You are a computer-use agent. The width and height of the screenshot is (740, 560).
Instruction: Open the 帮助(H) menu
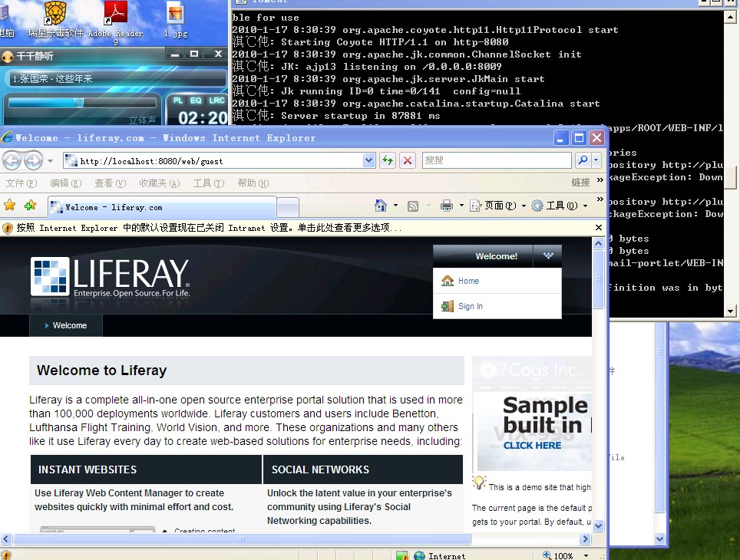(x=253, y=183)
